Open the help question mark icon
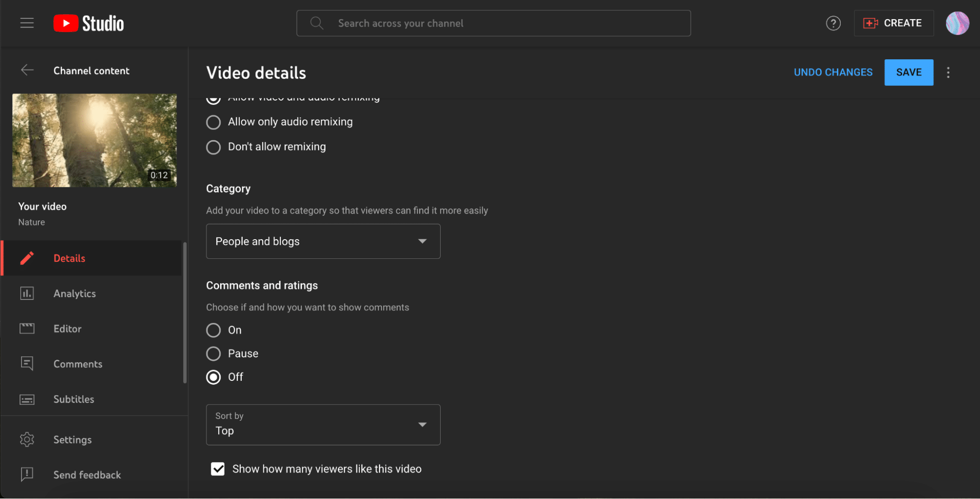The height and width of the screenshot is (499, 980). [833, 23]
